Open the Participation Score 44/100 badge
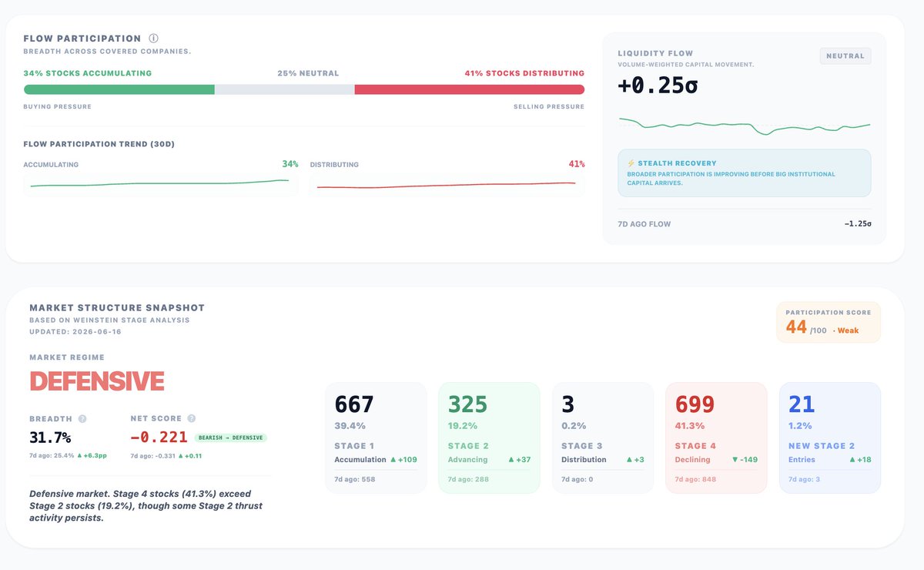 tap(829, 322)
